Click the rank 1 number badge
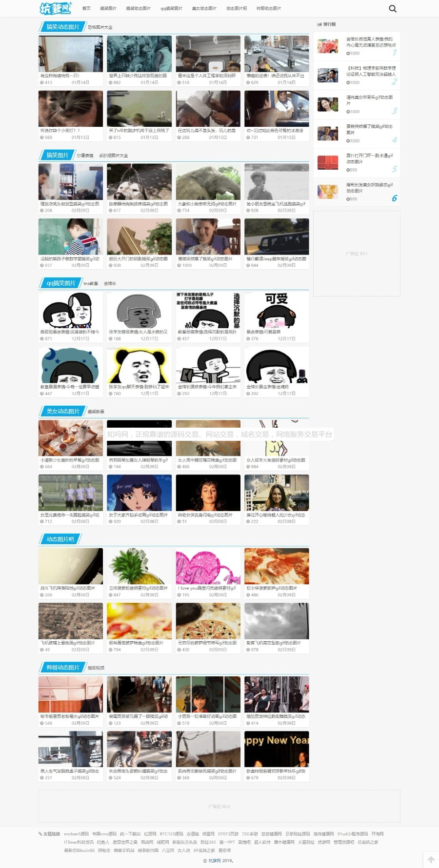The height and width of the screenshot is (868, 439). point(395,52)
